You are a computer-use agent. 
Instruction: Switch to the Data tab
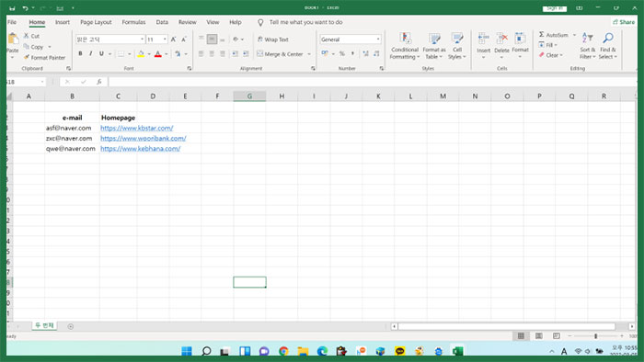tap(162, 22)
